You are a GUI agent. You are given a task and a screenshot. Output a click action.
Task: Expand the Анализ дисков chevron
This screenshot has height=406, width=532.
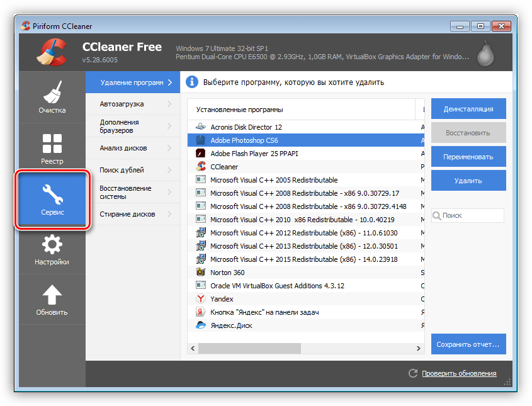pos(169,149)
